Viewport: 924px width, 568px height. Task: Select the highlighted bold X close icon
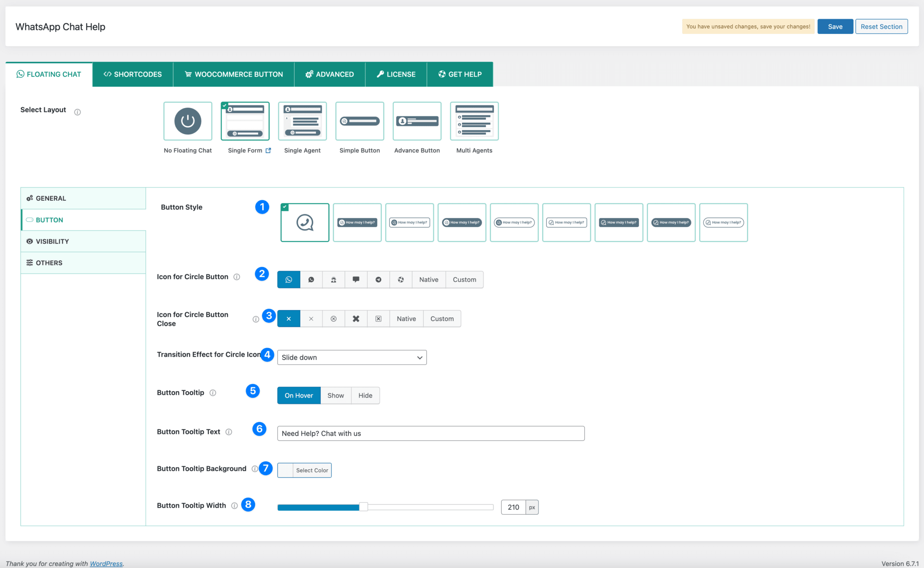tap(289, 319)
